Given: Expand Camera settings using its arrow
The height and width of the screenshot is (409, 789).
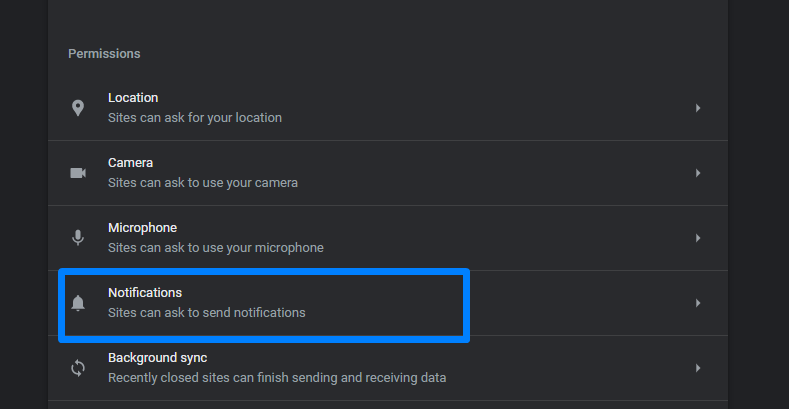Looking at the screenshot, I should pos(698,173).
